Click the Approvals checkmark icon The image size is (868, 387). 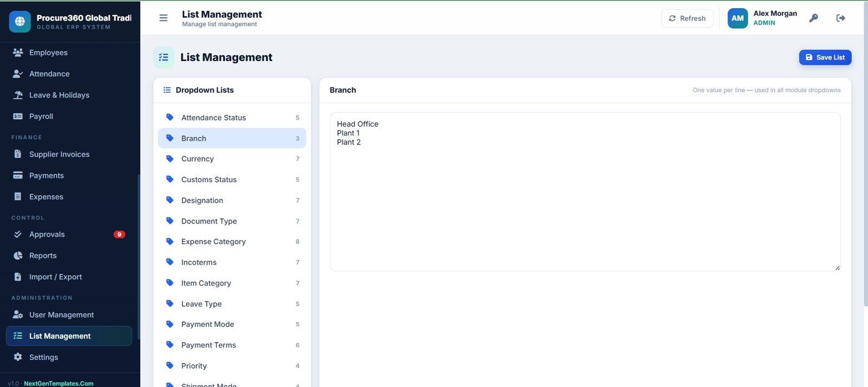point(18,234)
